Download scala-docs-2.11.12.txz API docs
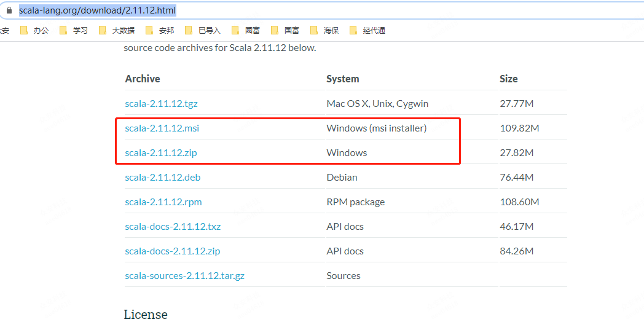The height and width of the screenshot is (322, 644). click(x=173, y=226)
